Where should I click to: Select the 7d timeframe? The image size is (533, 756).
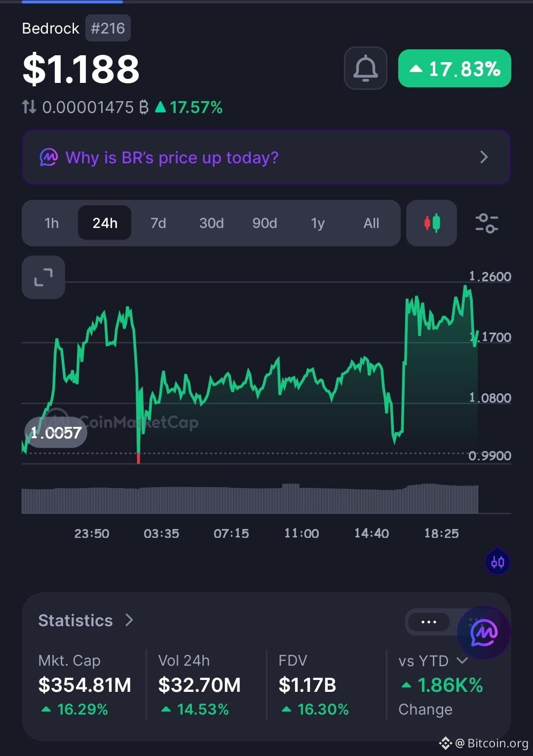[158, 223]
